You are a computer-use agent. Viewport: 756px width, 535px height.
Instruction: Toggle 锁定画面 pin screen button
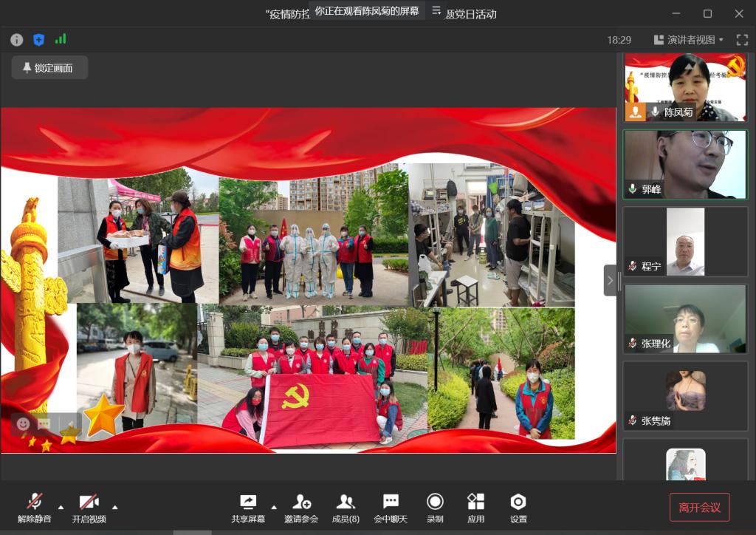[x=49, y=68]
